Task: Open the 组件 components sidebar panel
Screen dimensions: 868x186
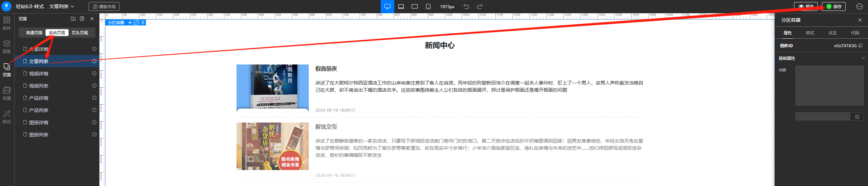Action: (x=7, y=23)
